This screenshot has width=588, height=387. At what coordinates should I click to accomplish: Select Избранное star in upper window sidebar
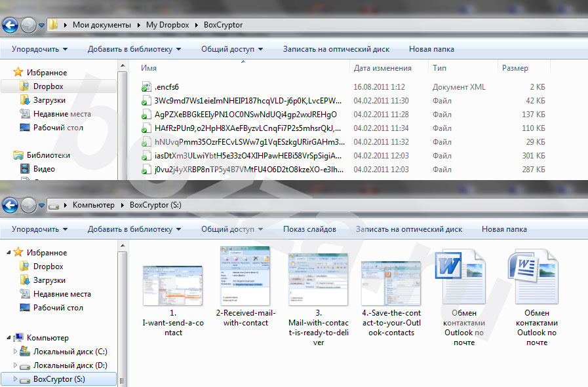tap(18, 72)
